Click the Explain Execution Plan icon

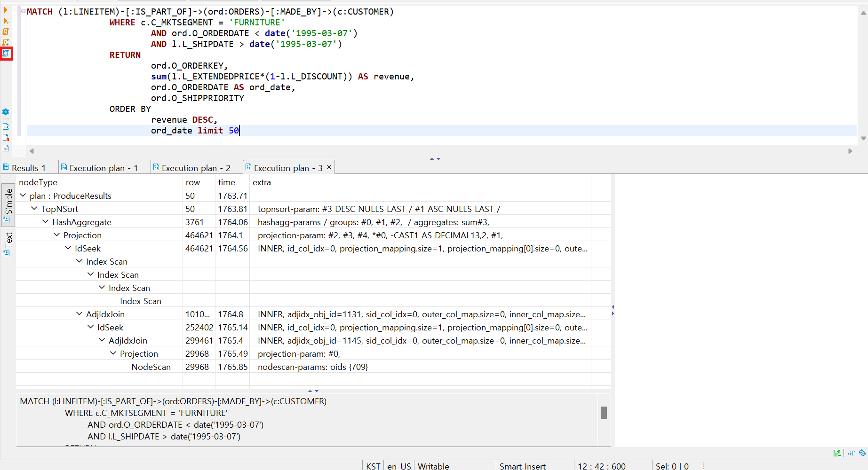(x=6, y=53)
